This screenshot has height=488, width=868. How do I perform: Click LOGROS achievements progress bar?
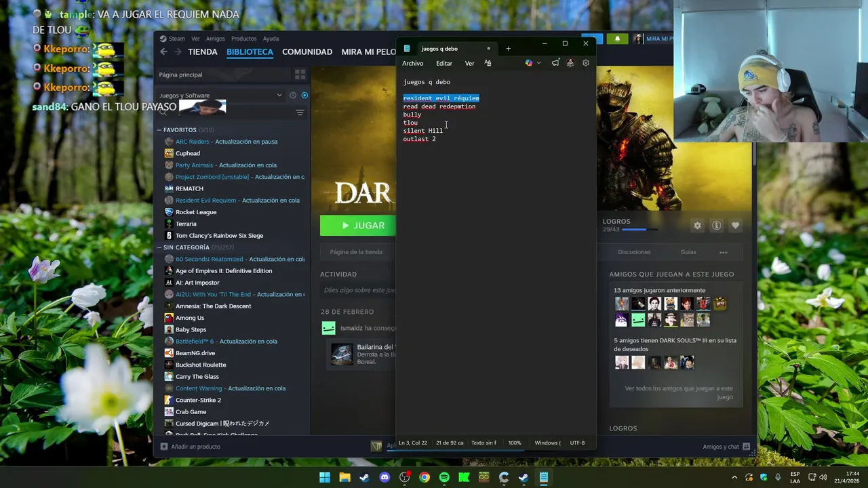640,230
